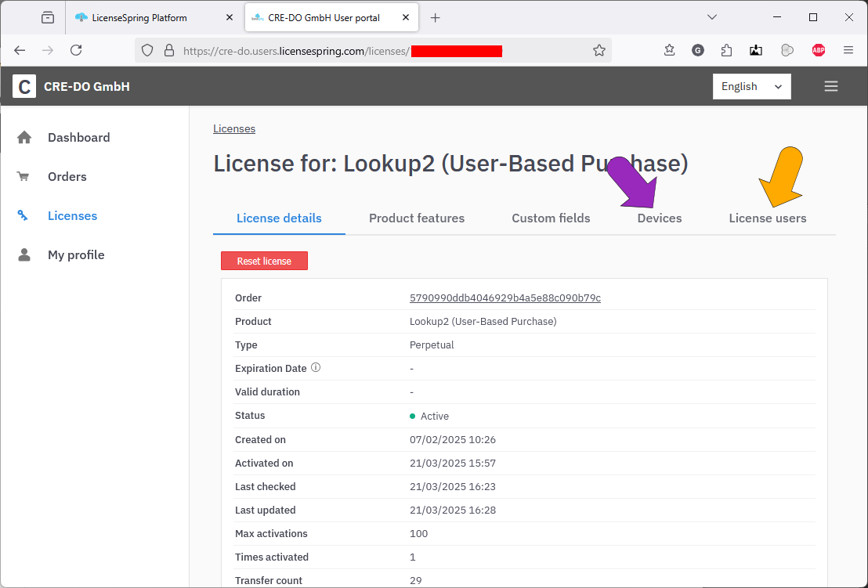Click the greyed circular extension icon
Viewport: 868px width, 588px height.
787,50
